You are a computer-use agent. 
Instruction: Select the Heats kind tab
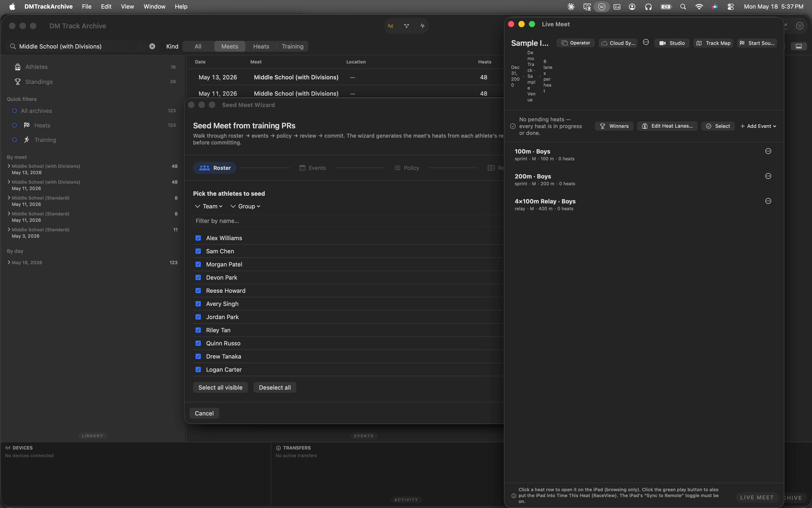pos(261,46)
